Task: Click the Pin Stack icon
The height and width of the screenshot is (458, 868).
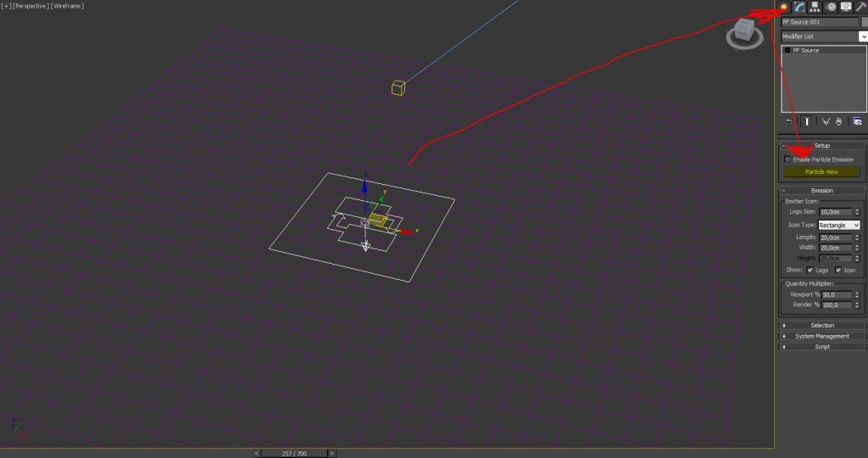Action: pos(788,121)
